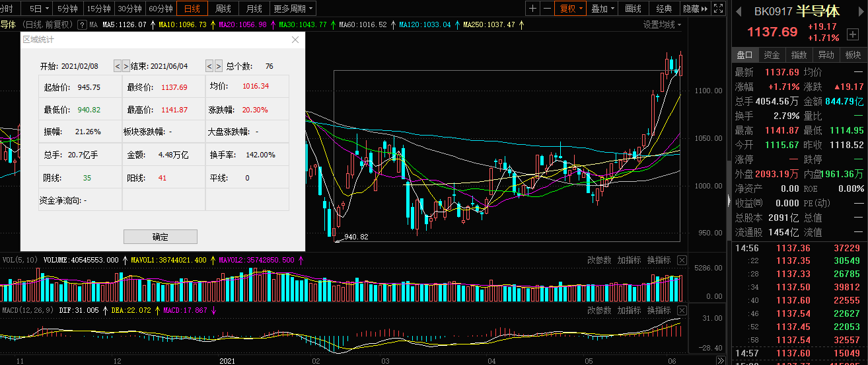Click the plus zoom-in chart icon

tap(533, 9)
